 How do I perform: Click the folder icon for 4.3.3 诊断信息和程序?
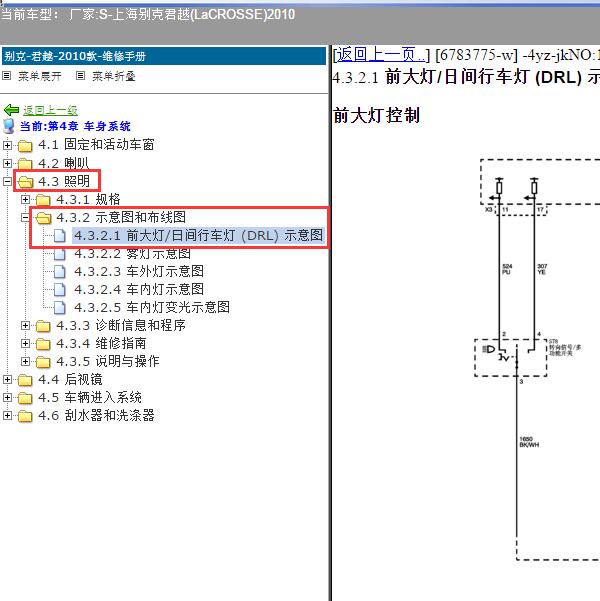43,326
